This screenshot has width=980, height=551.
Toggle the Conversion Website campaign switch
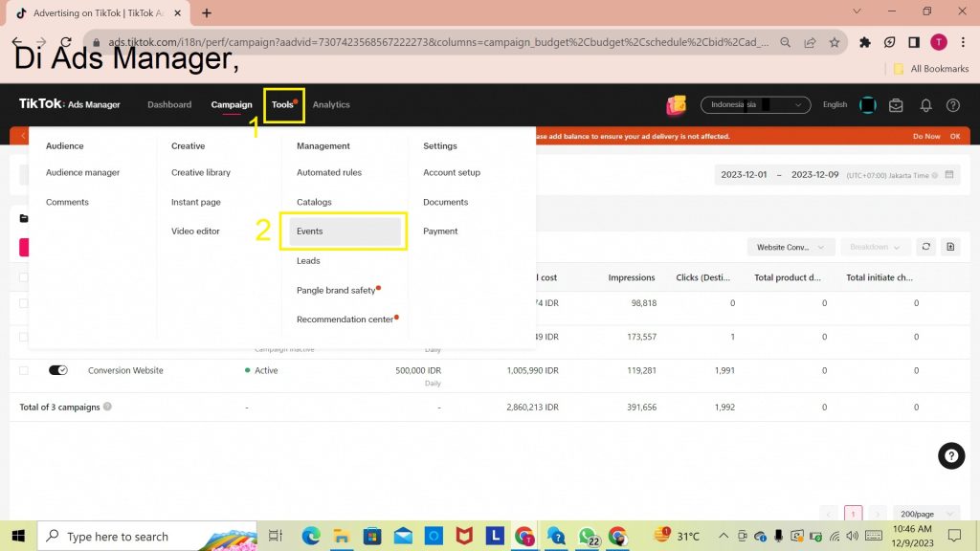pos(58,370)
